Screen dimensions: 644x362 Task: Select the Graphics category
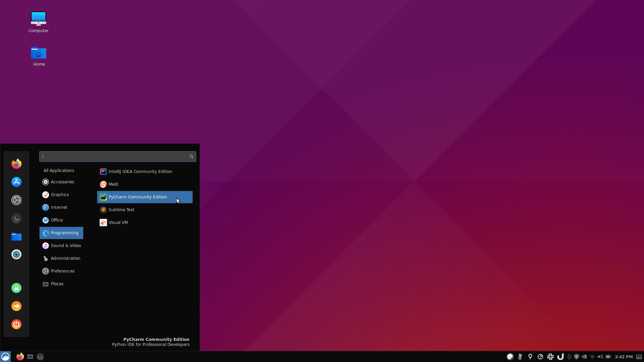coord(61,194)
